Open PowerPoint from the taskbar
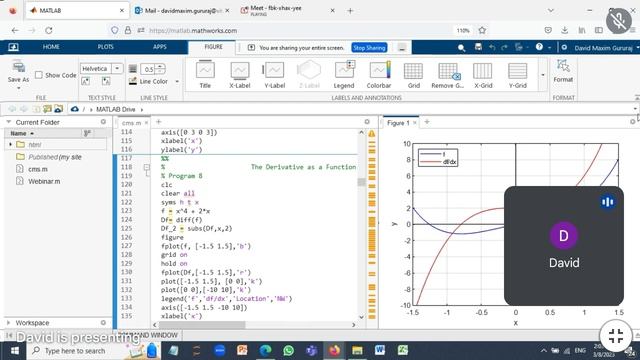Image resolution: width=640 pixels, height=360 pixels. (x=242, y=350)
